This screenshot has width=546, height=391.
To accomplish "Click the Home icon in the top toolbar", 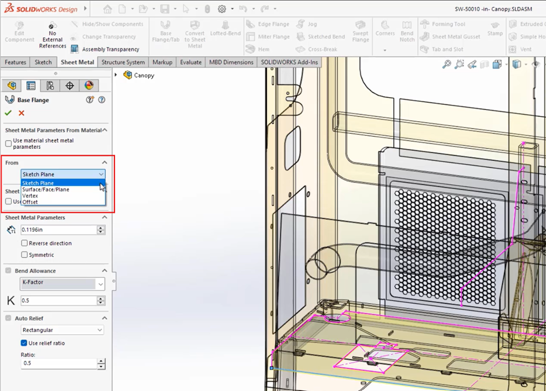I will click(x=108, y=9).
